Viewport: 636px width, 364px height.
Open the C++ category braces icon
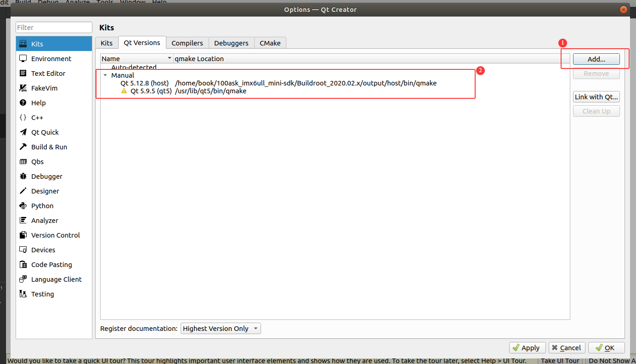tap(23, 118)
